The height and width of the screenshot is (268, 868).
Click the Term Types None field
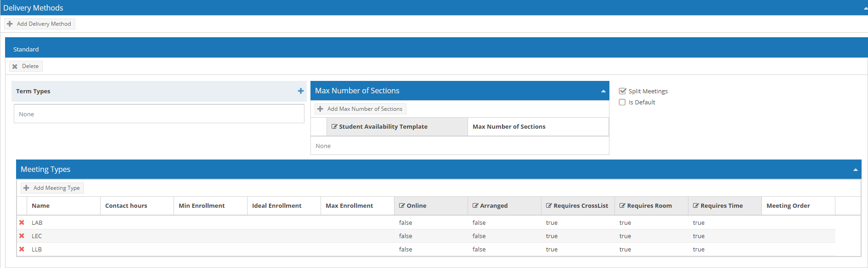[x=159, y=114]
